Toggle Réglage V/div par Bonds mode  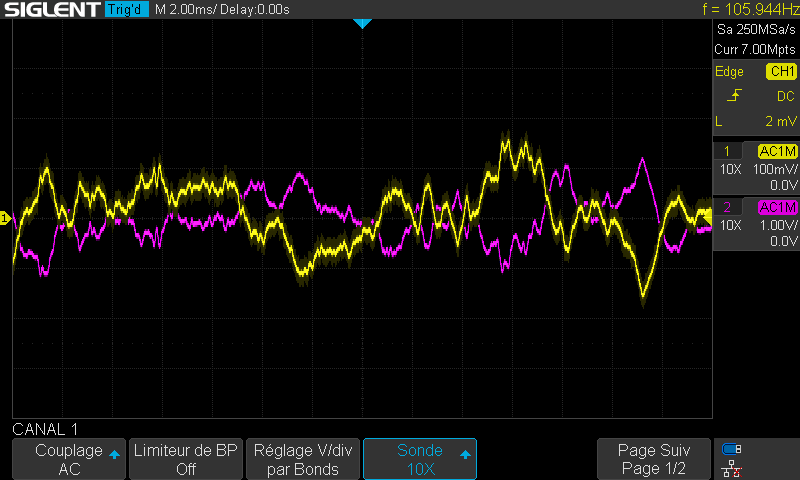(302, 459)
